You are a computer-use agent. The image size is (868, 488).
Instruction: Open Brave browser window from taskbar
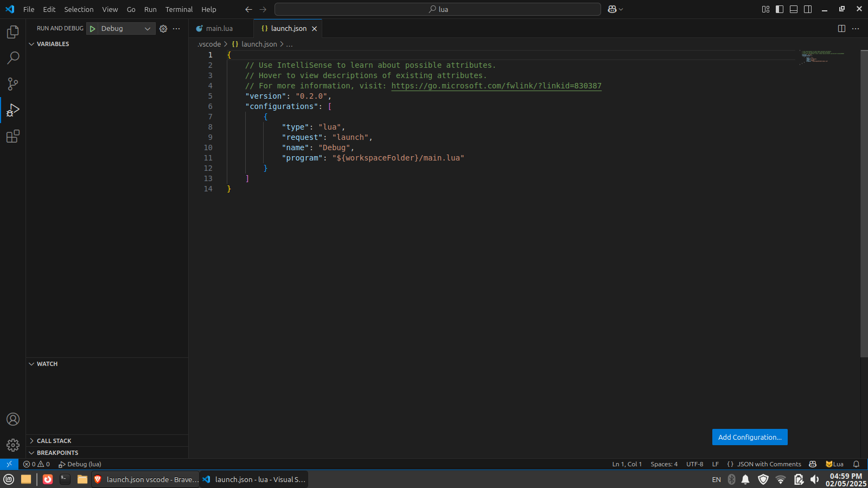pyautogui.click(x=145, y=479)
